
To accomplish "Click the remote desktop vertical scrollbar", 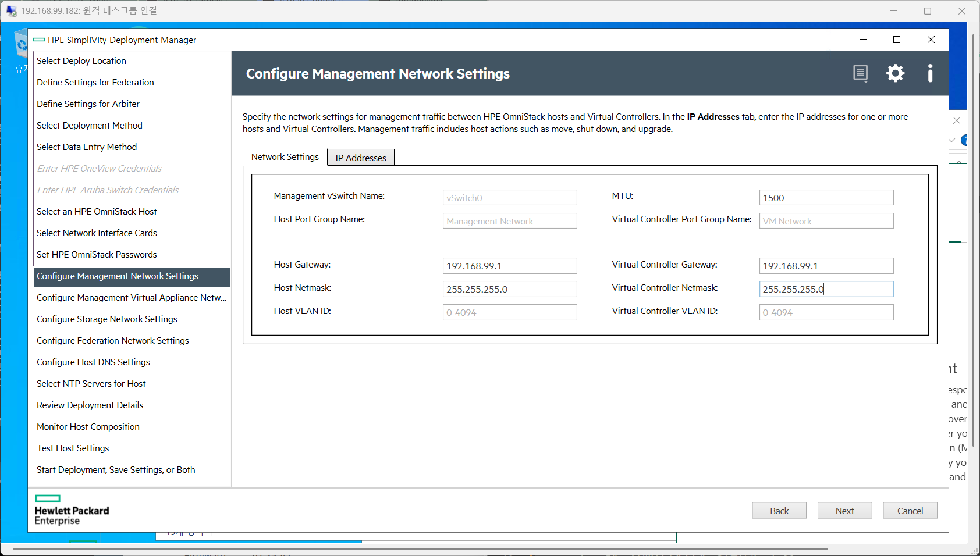I will point(973,240).
